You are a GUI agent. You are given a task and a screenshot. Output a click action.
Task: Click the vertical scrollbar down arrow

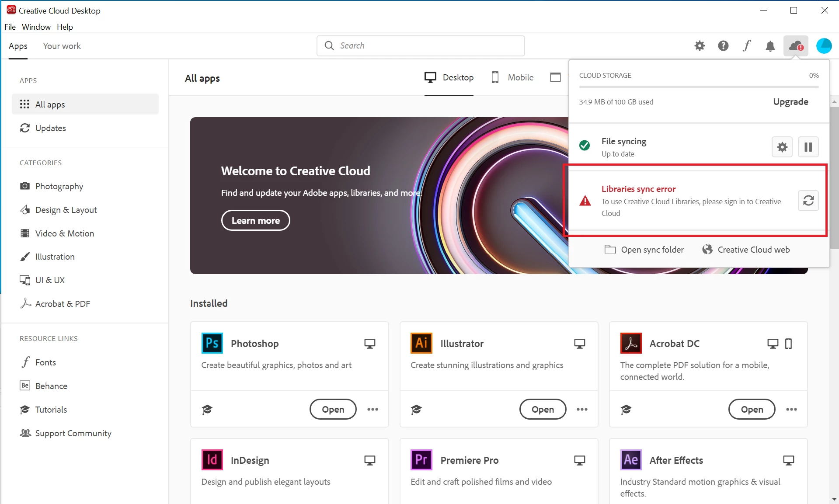(x=834, y=499)
